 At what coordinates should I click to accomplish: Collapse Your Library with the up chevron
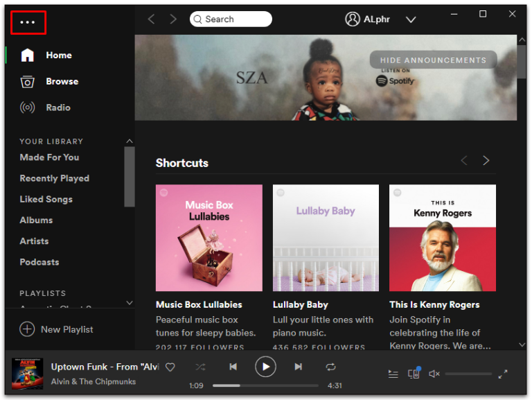(x=130, y=141)
